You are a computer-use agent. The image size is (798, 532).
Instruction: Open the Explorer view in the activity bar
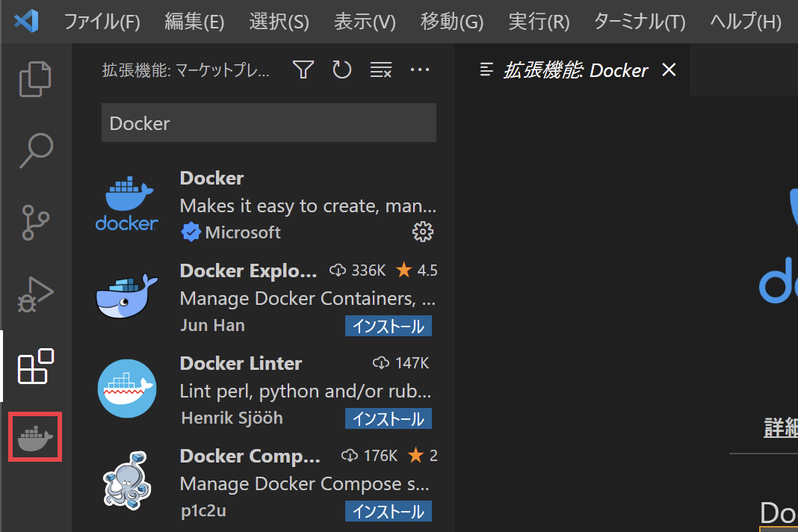pos(34,78)
